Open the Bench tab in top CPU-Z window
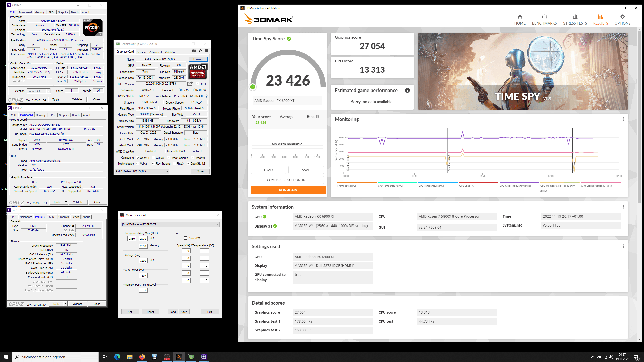The width and height of the screenshot is (644, 362). click(75, 12)
